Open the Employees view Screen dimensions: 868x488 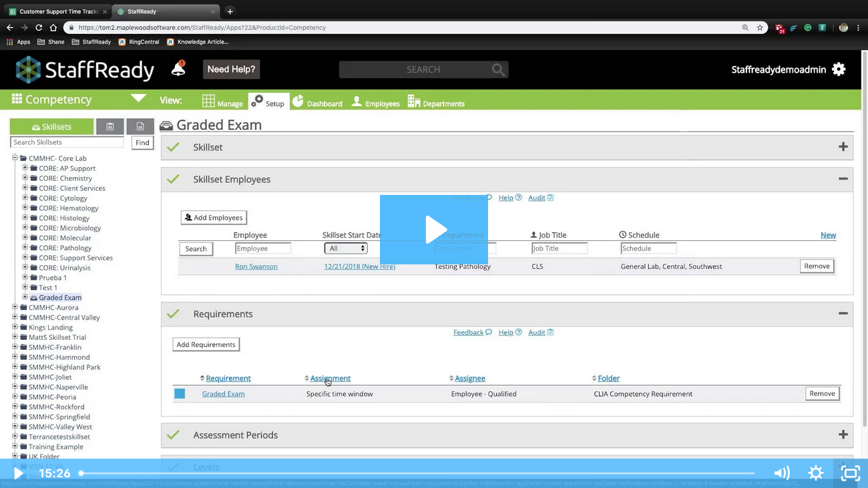pos(375,102)
